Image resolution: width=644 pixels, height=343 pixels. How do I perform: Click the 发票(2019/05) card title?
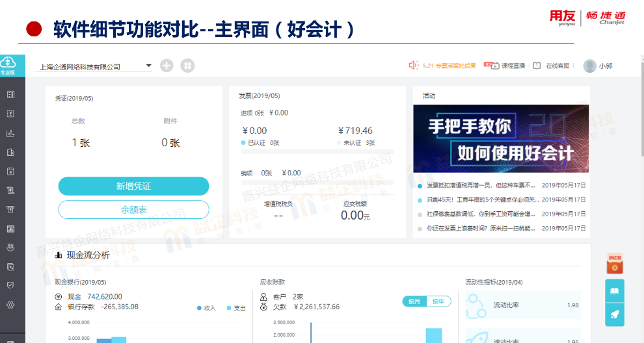(x=260, y=95)
